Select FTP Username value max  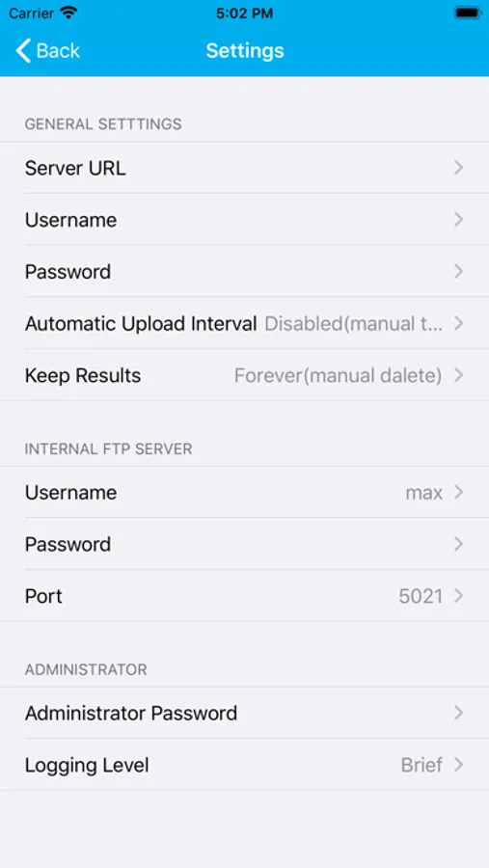424,493
